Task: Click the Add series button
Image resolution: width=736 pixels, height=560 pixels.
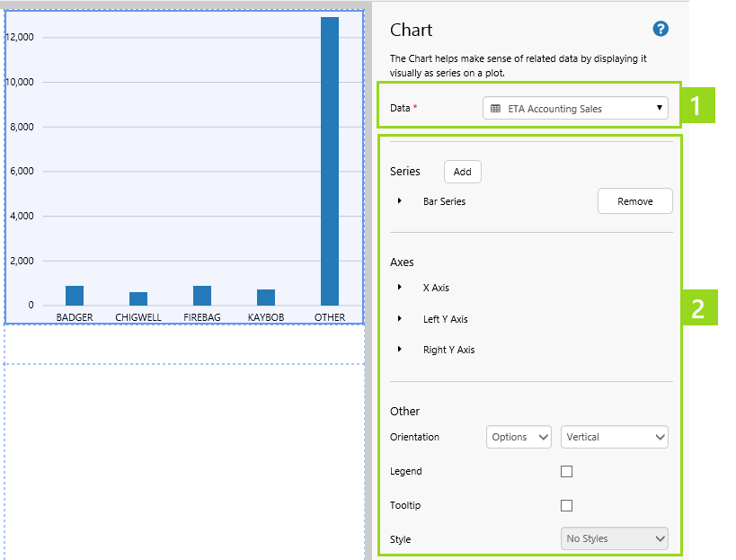Action: pyautogui.click(x=463, y=172)
